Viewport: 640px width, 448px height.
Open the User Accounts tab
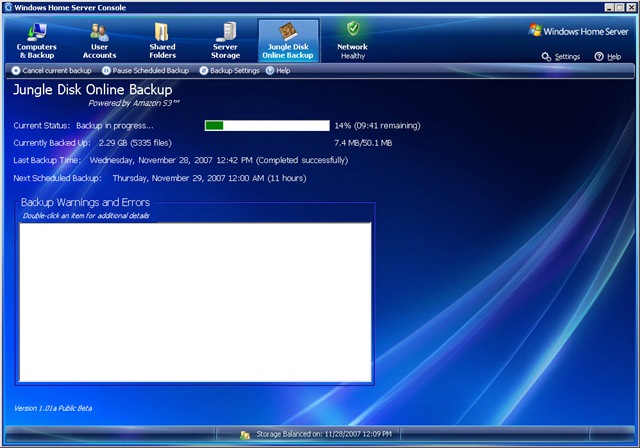pos(99,41)
